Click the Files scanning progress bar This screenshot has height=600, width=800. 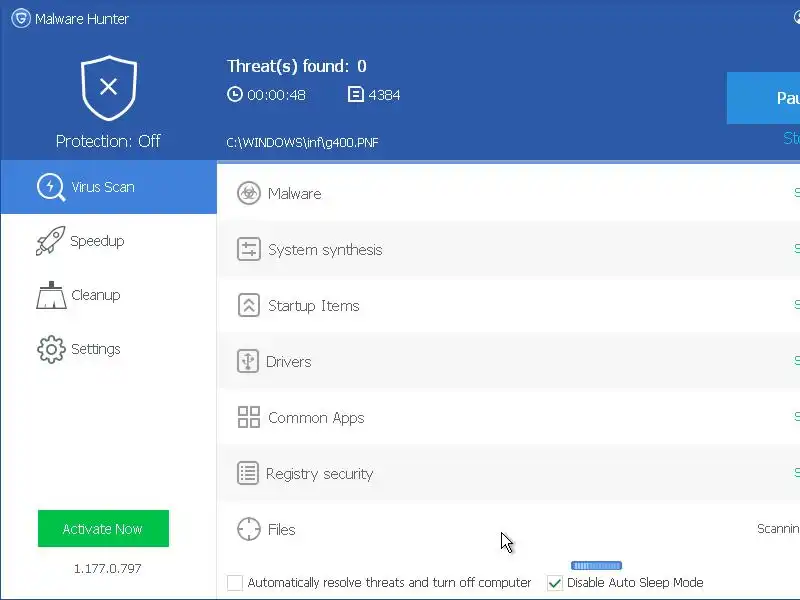596,565
